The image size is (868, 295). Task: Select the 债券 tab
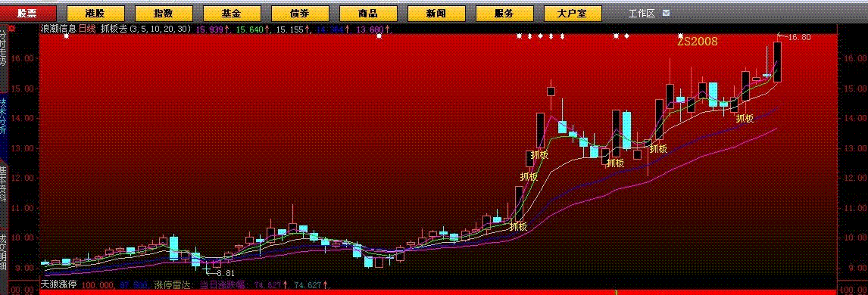(300, 14)
